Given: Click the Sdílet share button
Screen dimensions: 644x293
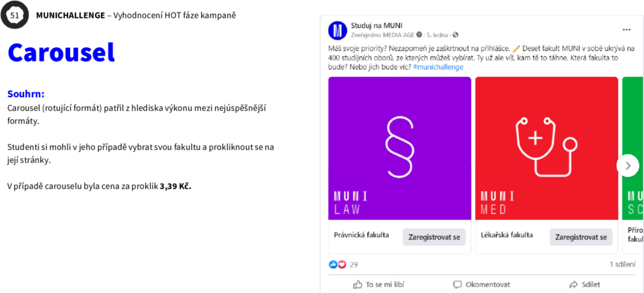Looking at the screenshot, I should [x=585, y=284].
